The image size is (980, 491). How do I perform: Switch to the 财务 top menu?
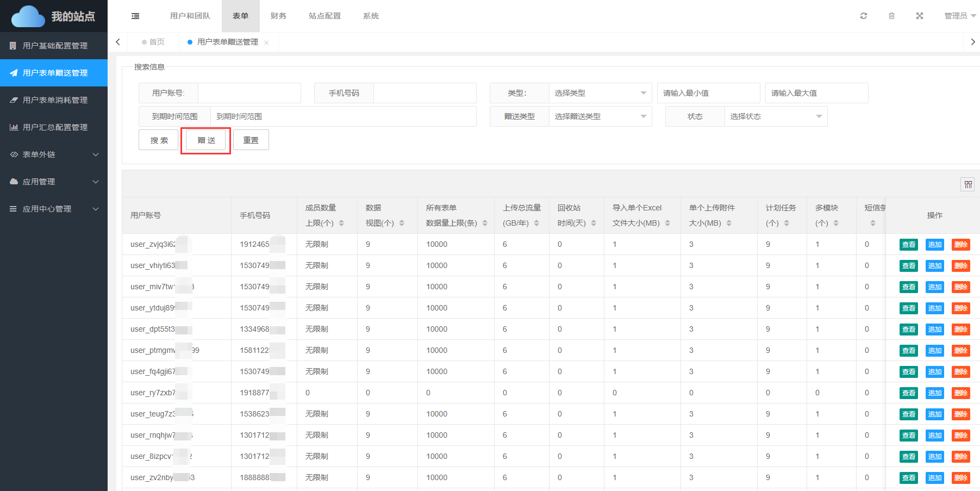pyautogui.click(x=278, y=16)
